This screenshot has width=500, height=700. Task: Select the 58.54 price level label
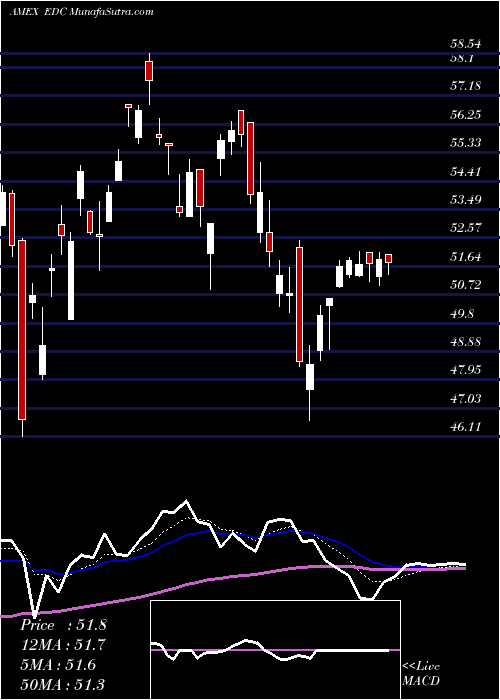tap(466, 44)
